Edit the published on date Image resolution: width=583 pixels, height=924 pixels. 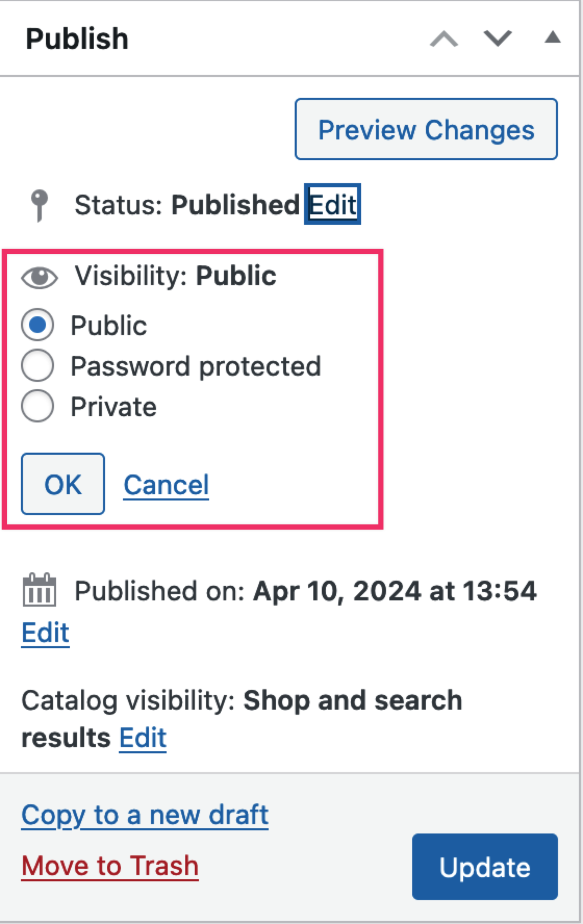45,633
